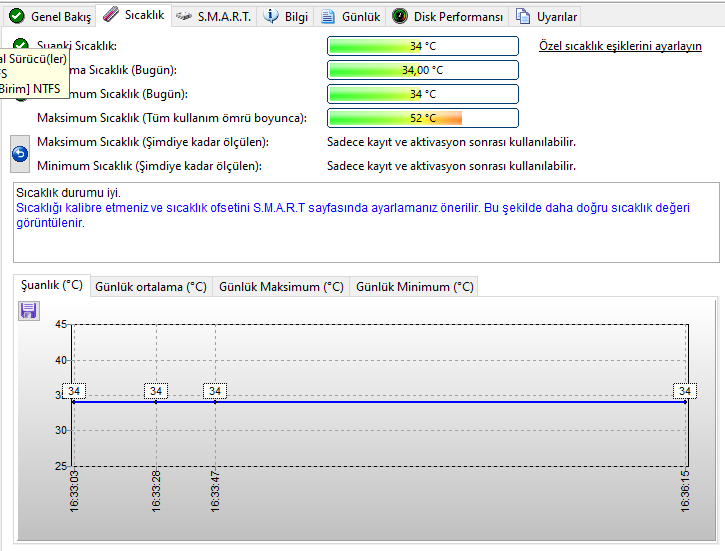Select the Sıcaklık tab
725x551 pixels.
[134, 15]
